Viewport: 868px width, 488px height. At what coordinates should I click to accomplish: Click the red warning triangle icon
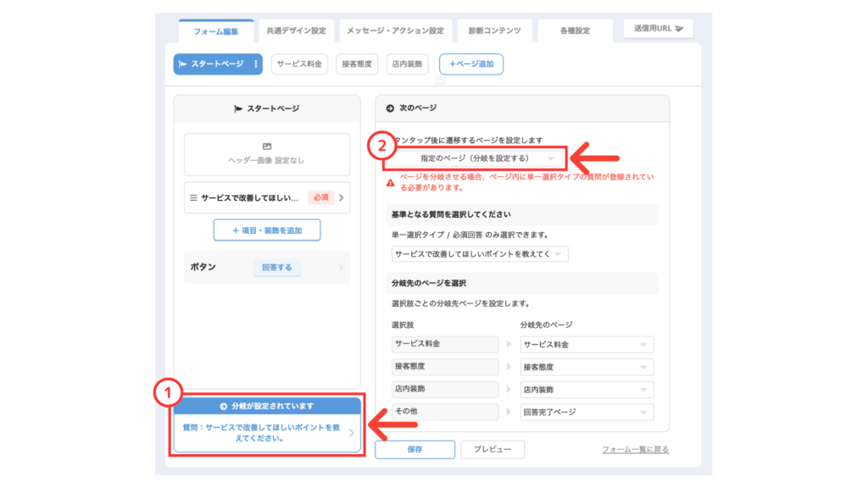pos(390,182)
